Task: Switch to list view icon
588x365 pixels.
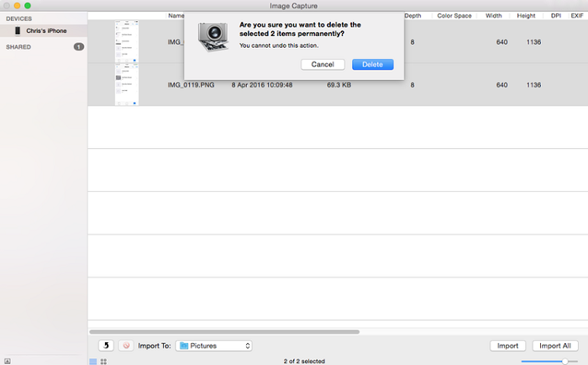Action: coord(93,361)
